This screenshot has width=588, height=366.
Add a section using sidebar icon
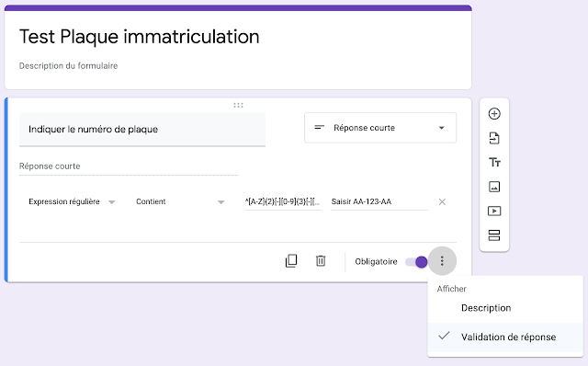pyautogui.click(x=494, y=235)
